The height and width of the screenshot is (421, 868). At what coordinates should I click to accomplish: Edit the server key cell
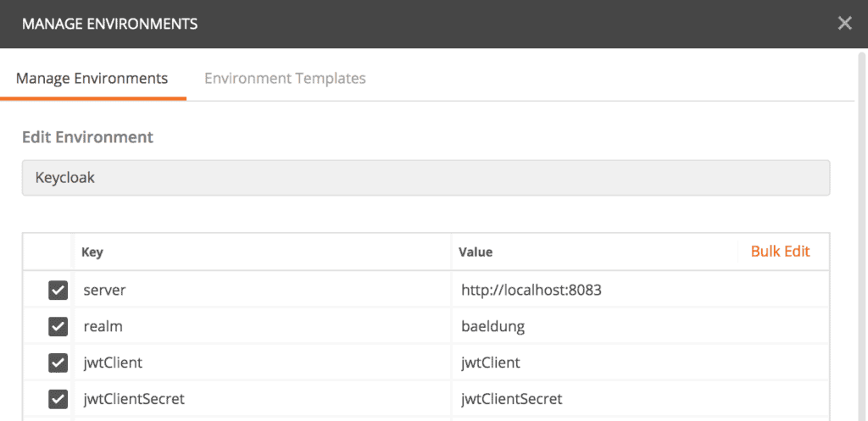pyautogui.click(x=263, y=290)
